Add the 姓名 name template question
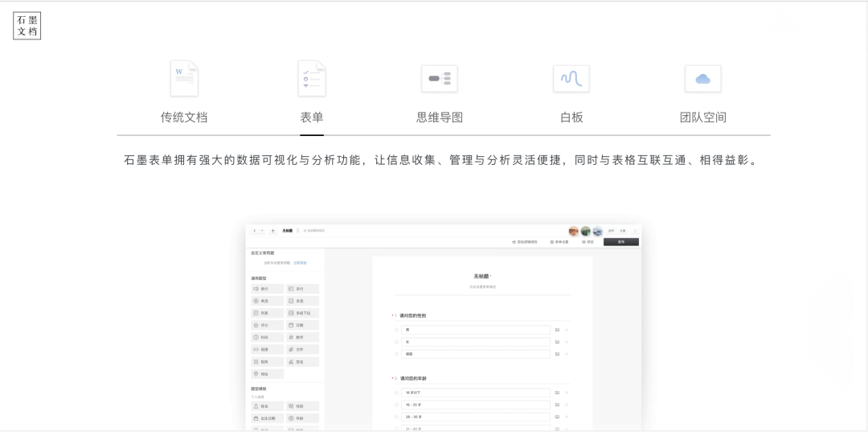The image size is (868, 432). pos(268,406)
